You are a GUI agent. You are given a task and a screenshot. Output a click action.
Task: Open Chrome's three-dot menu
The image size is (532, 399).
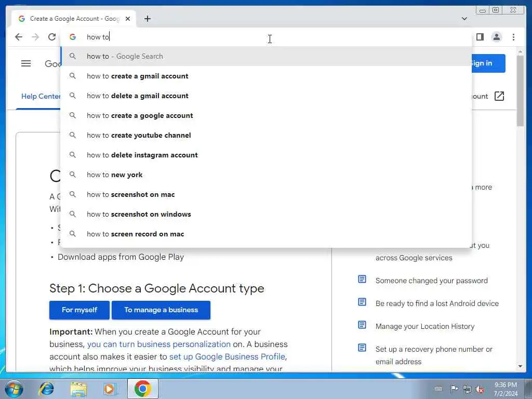point(513,37)
